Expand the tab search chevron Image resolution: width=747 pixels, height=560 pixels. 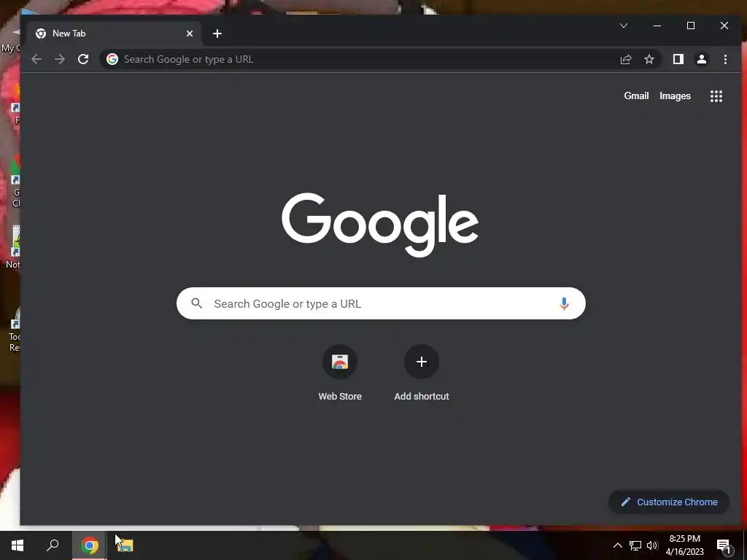click(x=624, y=26)
